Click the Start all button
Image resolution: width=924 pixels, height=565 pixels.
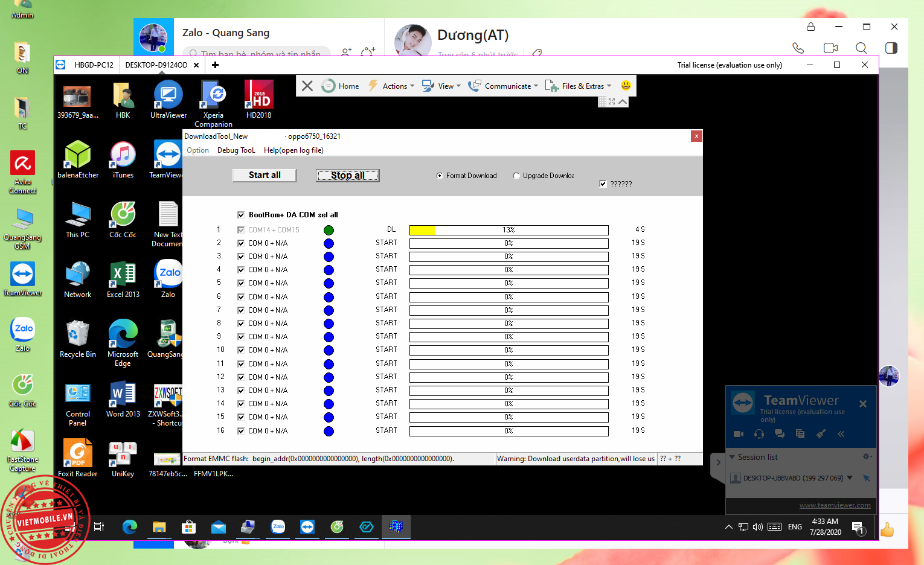265,175
